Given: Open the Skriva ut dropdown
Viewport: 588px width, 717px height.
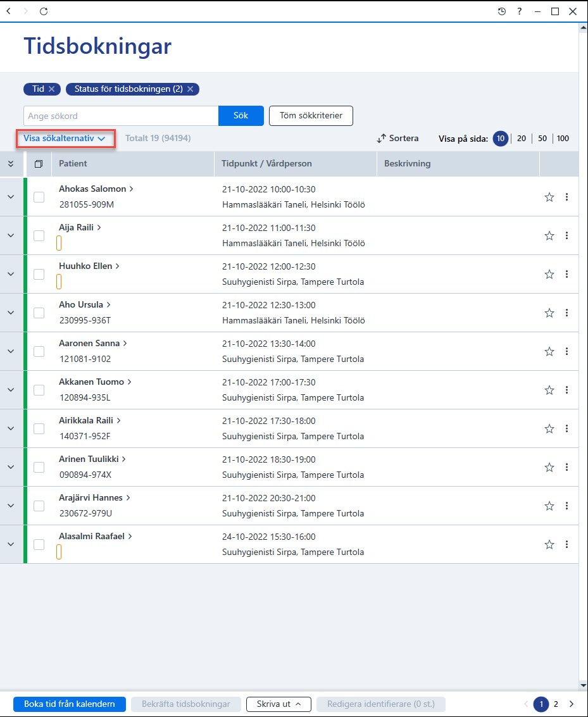Looking at the screenshot, I should point(278,704).
